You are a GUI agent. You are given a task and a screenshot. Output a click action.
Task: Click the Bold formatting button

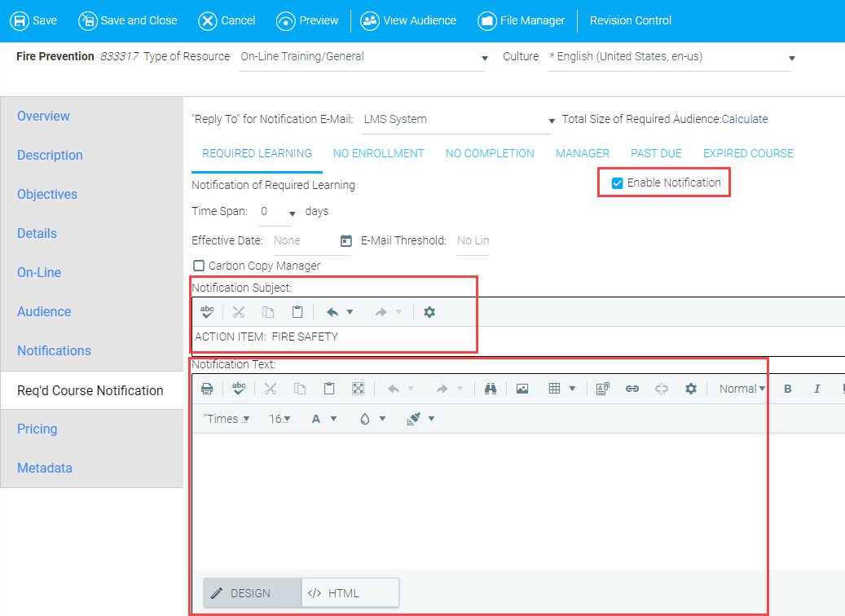[788, 389]
